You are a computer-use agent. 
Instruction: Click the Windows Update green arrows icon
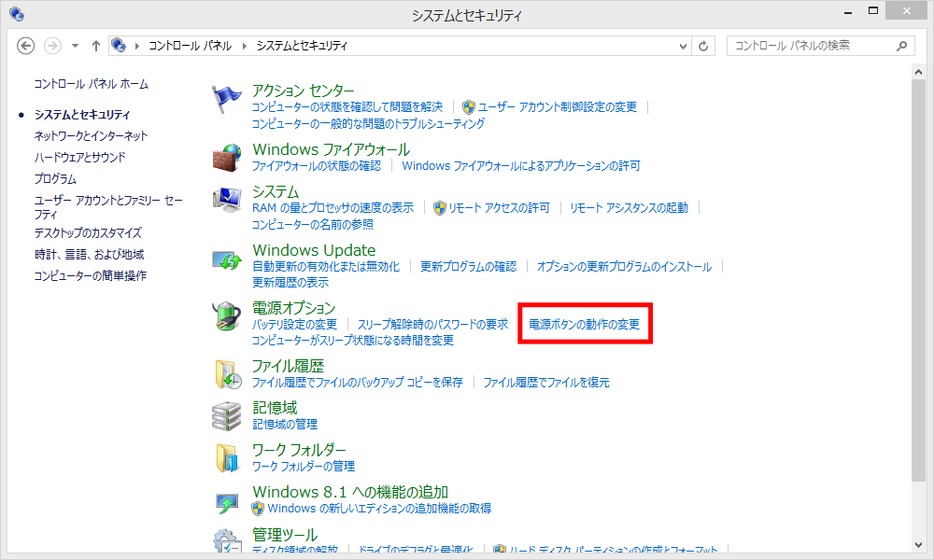coord(227,259)
